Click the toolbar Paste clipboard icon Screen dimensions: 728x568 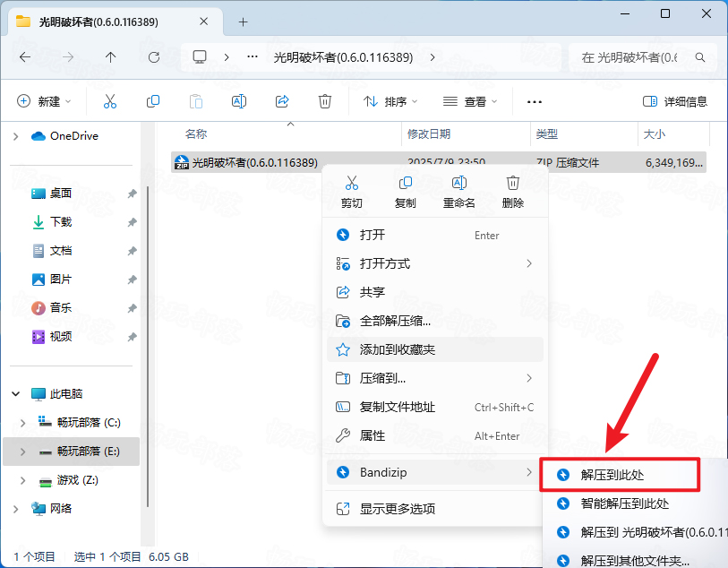pyautogui.click(x=196, y=101)
